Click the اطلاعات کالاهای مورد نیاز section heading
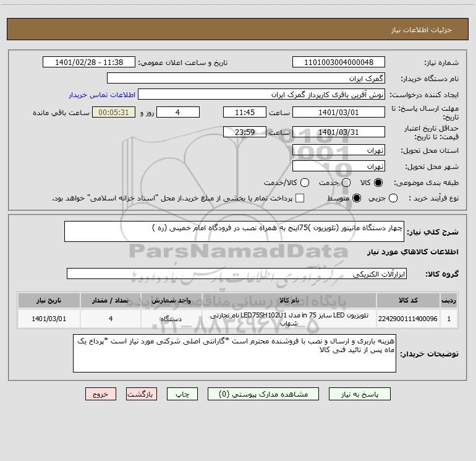This screenshot has width=476, height=461. pyautogui.click(x=413, y=252)
